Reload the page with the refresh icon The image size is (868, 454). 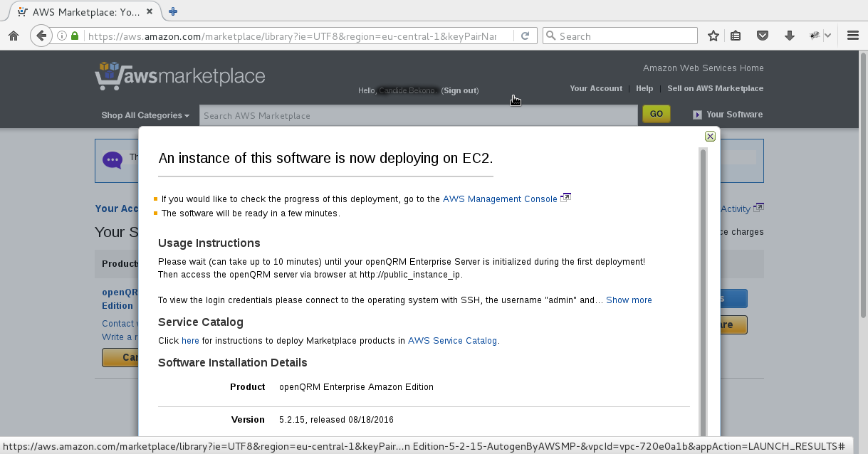coord(525,36)
